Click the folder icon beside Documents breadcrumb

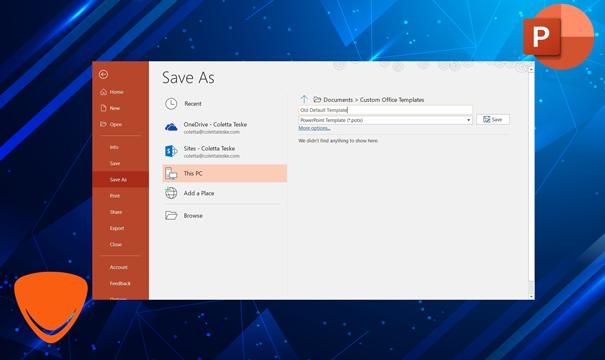(317, 100)
